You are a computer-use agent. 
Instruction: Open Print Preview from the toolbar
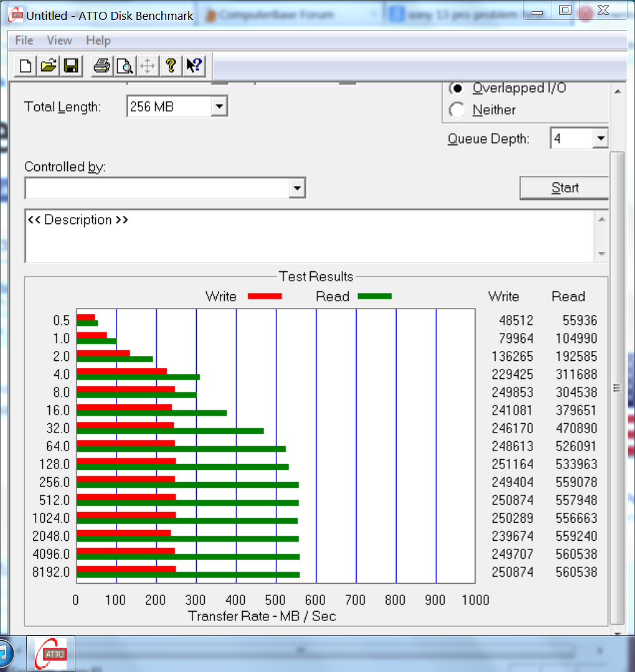[125, 66]
